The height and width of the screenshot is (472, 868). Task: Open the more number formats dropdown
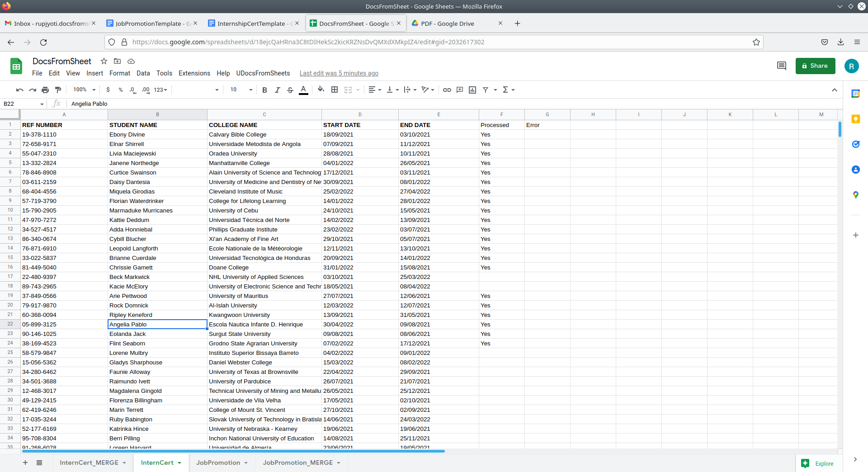click(160, 90)
